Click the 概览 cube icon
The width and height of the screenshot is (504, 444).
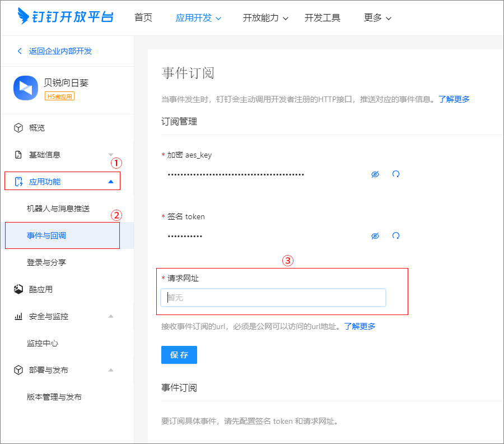point(18,128)
